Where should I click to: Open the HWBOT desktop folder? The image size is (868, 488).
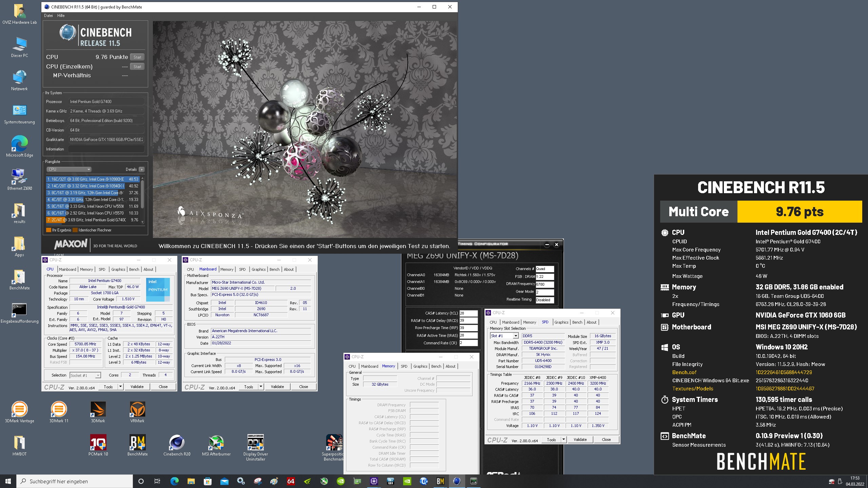[19, 446]
